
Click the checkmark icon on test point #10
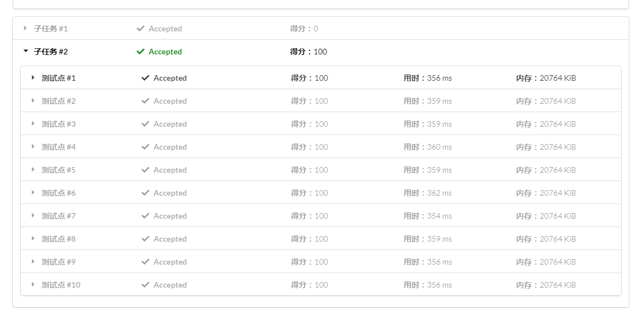click(x=145, y=285)
